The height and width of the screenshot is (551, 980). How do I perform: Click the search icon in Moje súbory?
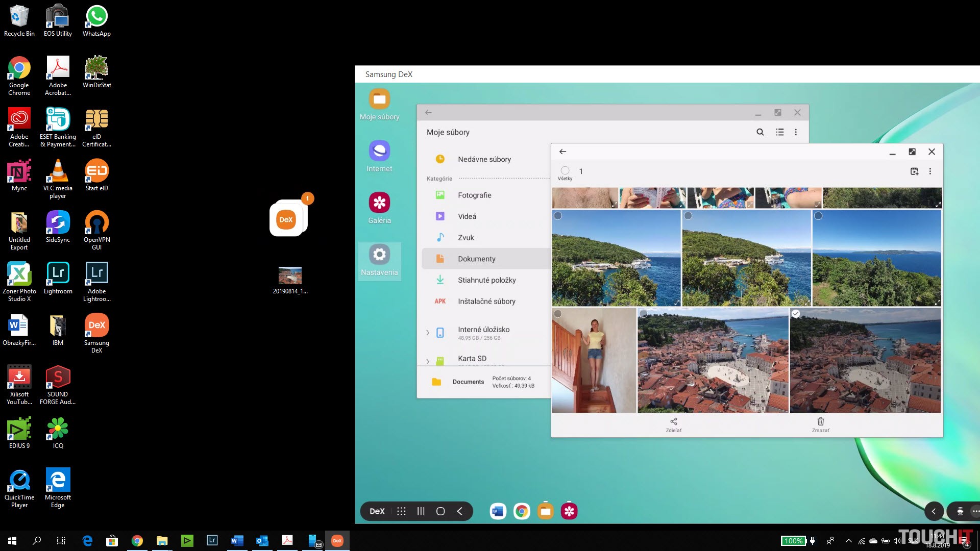(x=760, y=132)
